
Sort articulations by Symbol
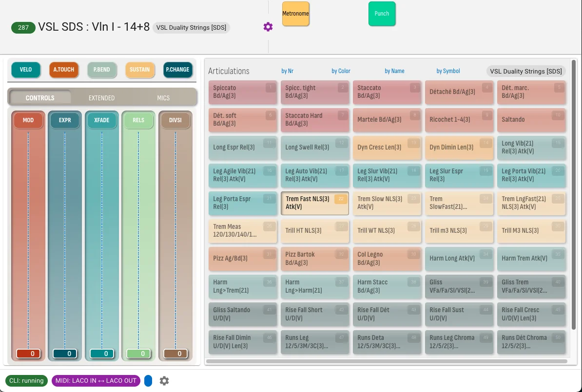coord(448,71)
